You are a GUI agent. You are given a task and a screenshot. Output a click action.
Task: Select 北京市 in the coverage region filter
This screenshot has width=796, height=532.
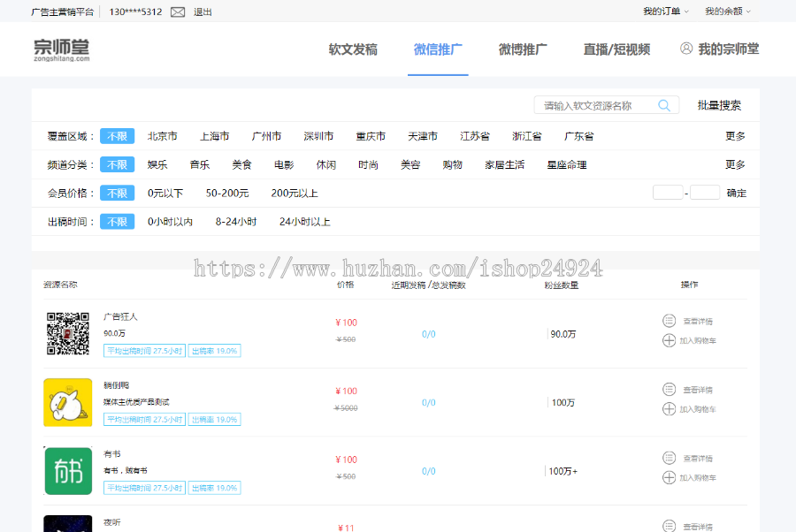coord(163,136)
